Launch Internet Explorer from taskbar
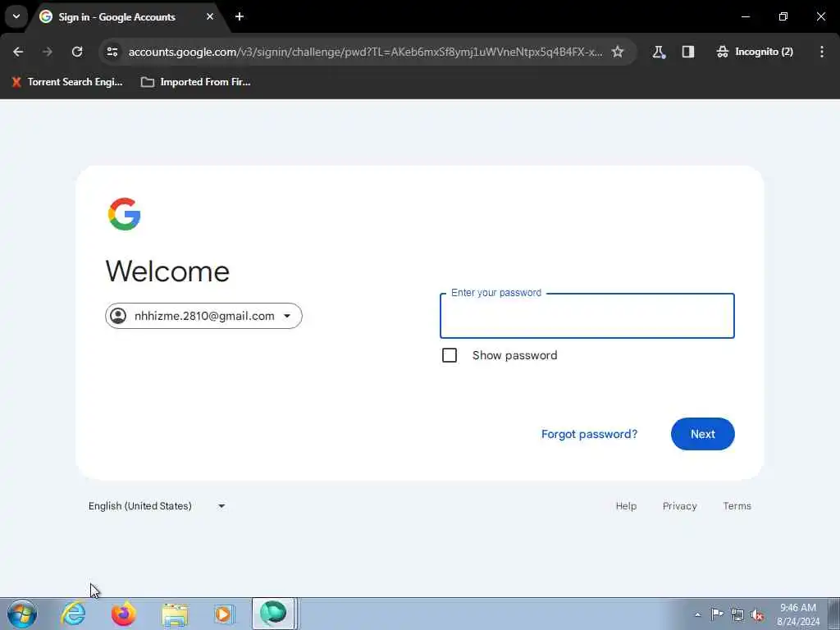The height and width of the screenshot is (630, 840). tap(73, 614)
